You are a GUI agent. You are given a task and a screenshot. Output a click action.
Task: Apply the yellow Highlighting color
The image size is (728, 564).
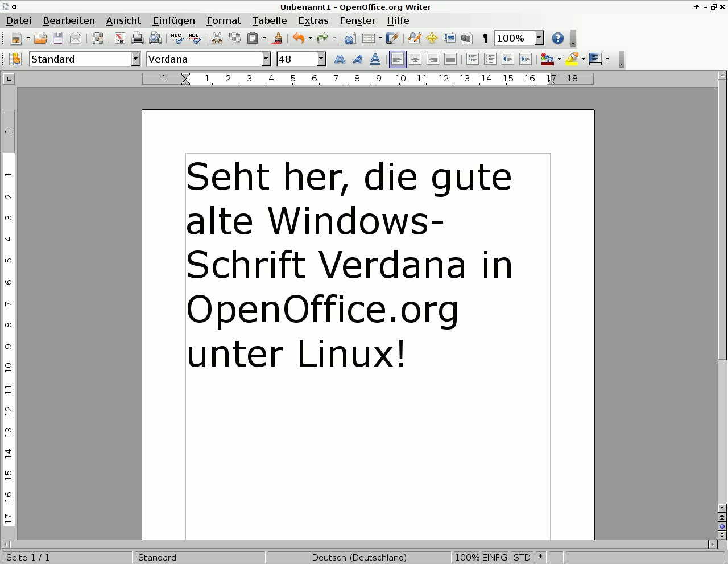[x=572, y=59]
